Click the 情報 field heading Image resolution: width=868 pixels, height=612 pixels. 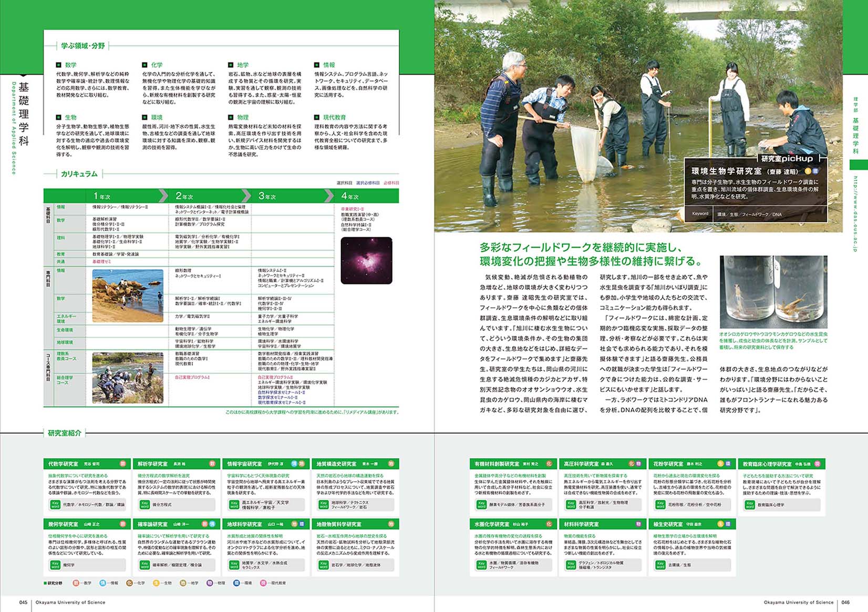[329, 65]
